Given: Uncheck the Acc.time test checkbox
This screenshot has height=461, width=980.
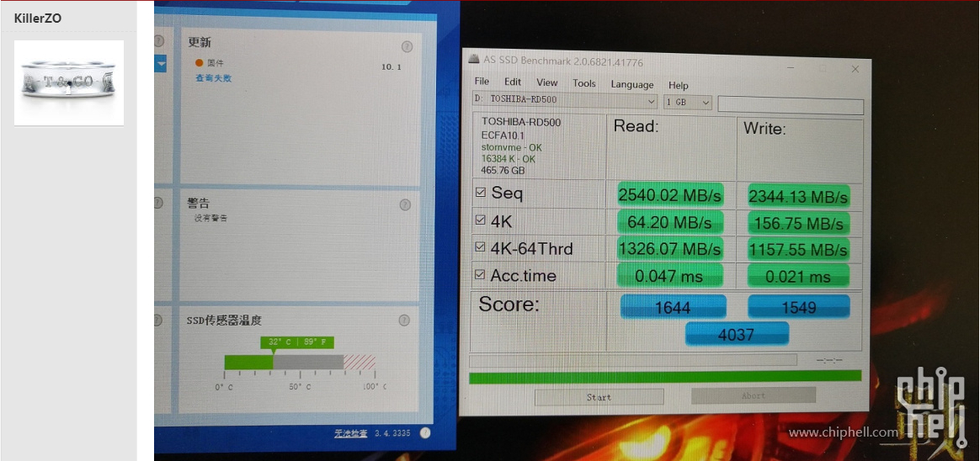Looking at the screenshot, I should pos(480,274).
